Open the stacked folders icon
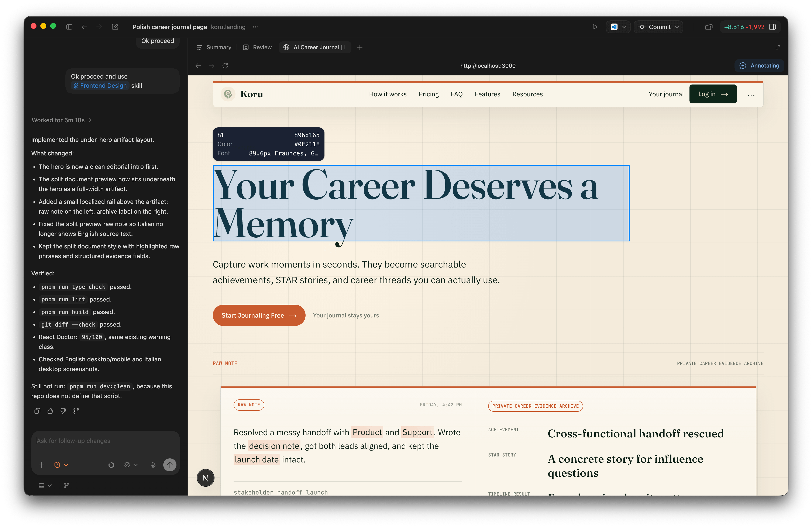812x527 pixels. tap(709, 27)
